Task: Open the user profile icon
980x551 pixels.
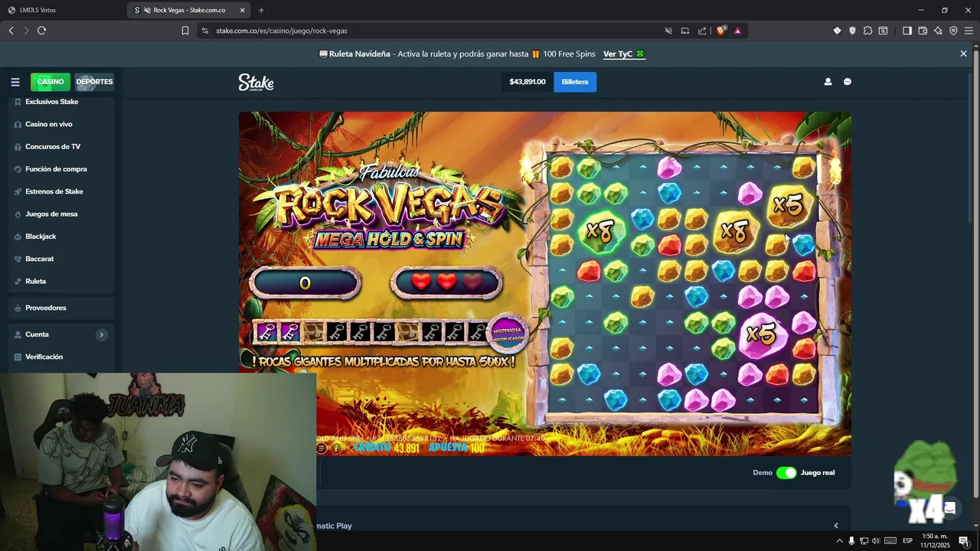Action: coord(828,82)
